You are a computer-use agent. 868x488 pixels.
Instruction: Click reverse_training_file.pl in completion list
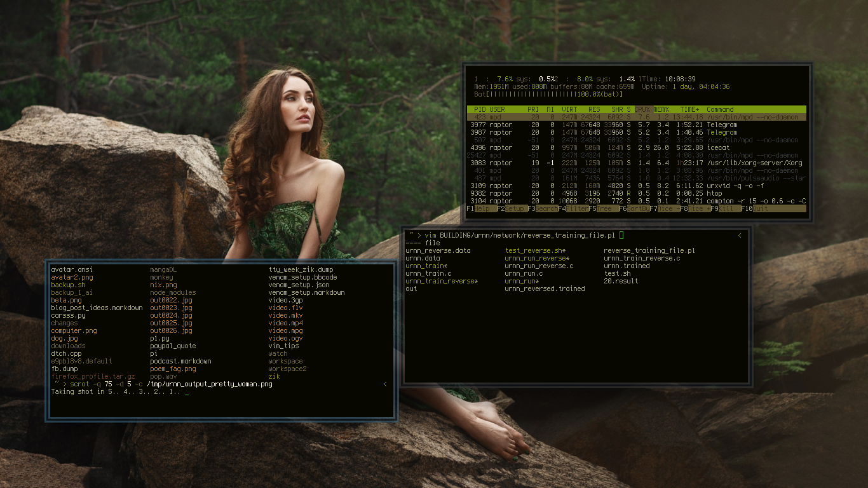pyautogui.click(x=649, y=250)
